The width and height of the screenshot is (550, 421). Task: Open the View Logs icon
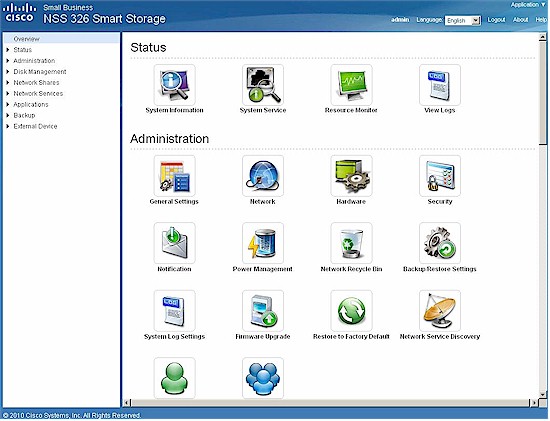pos(440,85)
